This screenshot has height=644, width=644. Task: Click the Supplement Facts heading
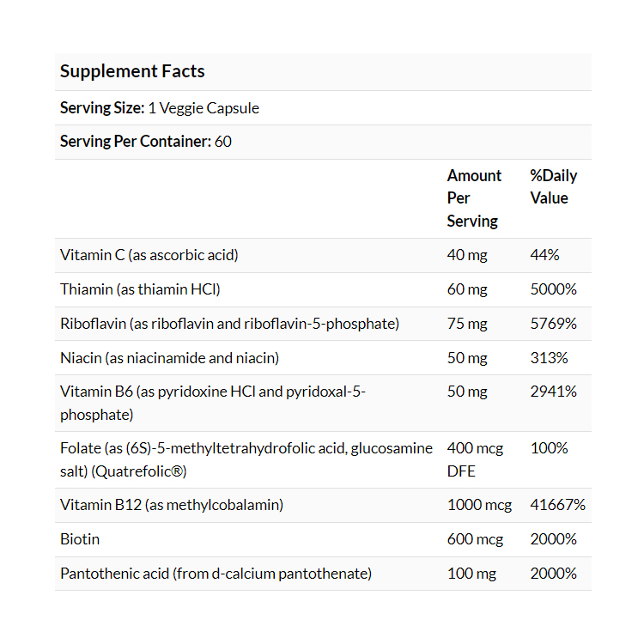click(x=132, y=71)
